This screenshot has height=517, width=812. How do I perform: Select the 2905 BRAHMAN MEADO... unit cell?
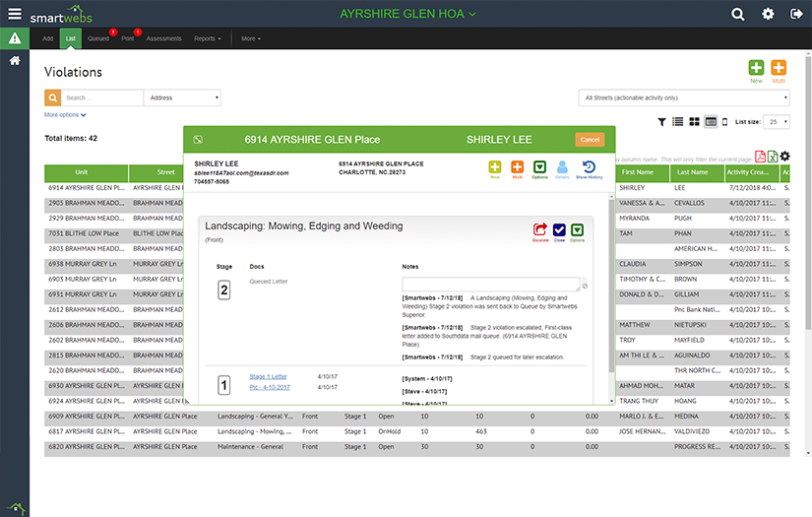tap(87, 203)
